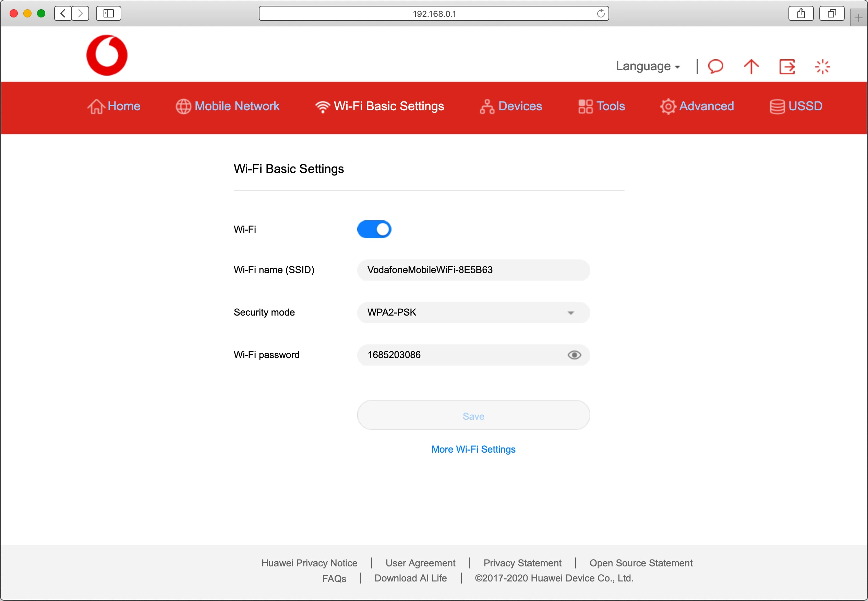Click the Wi-Fi name SSID field
Screen dimensions: 868x601
[x=473, y=270]
